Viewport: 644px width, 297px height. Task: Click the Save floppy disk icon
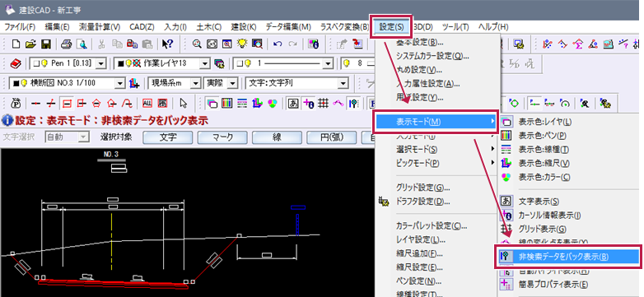46,44
